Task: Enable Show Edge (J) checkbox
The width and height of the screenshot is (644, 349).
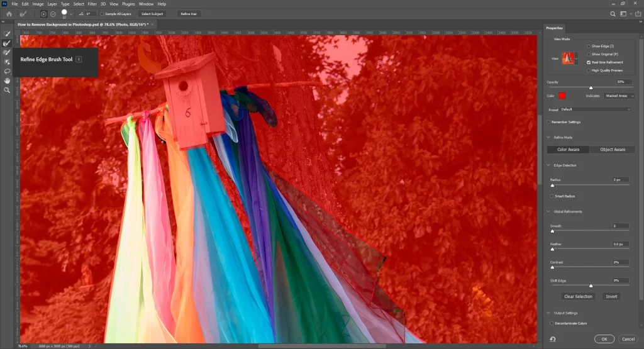Action: point(589,47)
